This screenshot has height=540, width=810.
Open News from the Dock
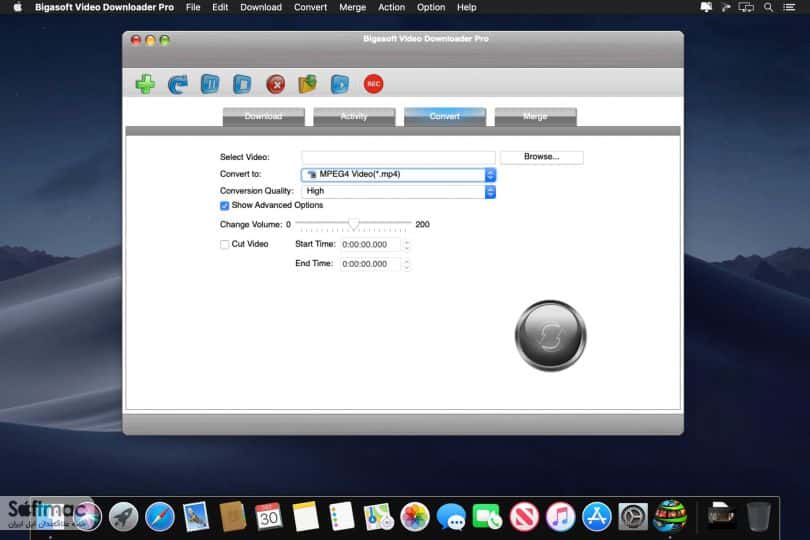(524, 516)
